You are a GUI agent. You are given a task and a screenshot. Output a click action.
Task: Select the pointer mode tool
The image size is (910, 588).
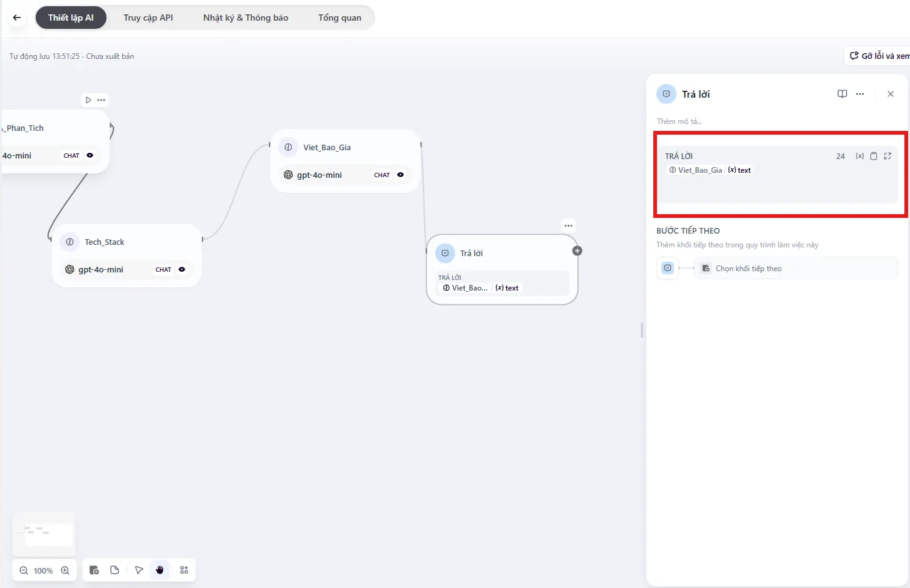(139, 570)
